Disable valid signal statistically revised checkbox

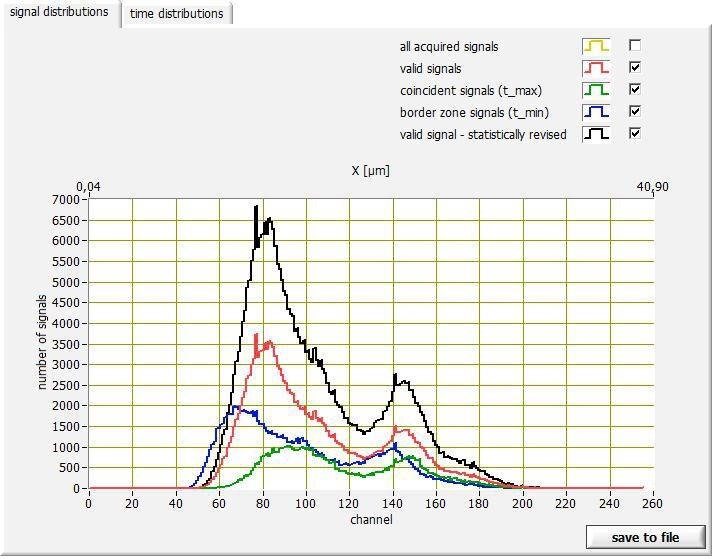(x=635, y=133)
